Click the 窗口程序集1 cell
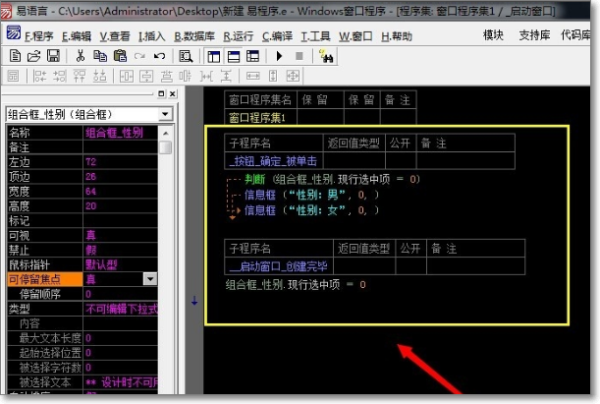 click(x=260, y=117)
